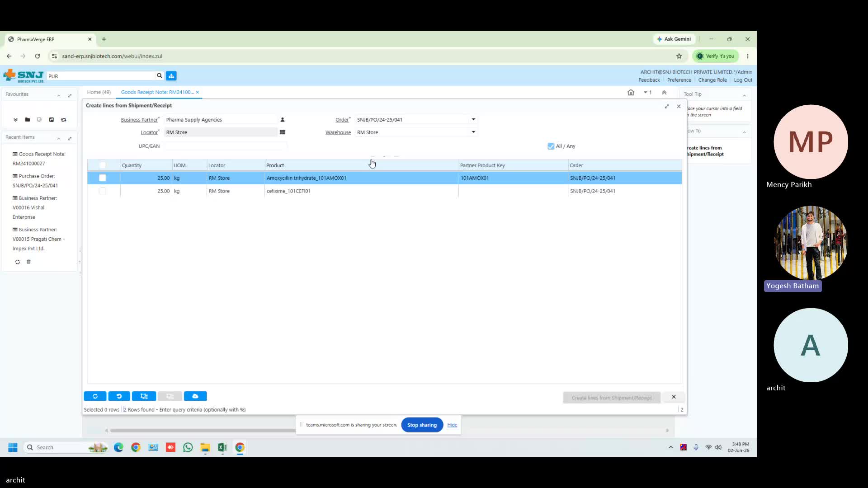Collapse the How To panel
Screen dimensions: 868x488
[x=744, y=132]
